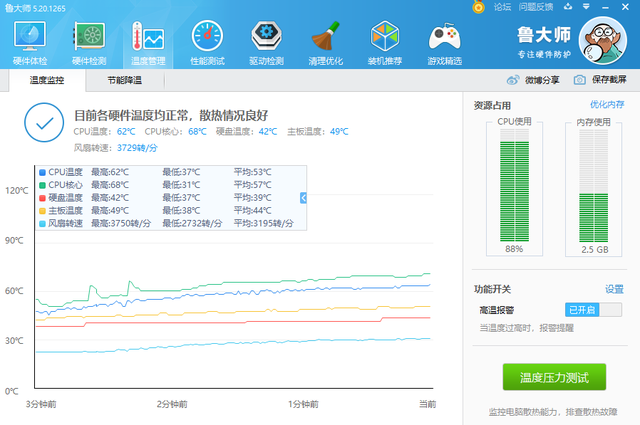This screenshot has width=640, height=425.
Task: Click 微博分享 share text
Action: (542, 80)
